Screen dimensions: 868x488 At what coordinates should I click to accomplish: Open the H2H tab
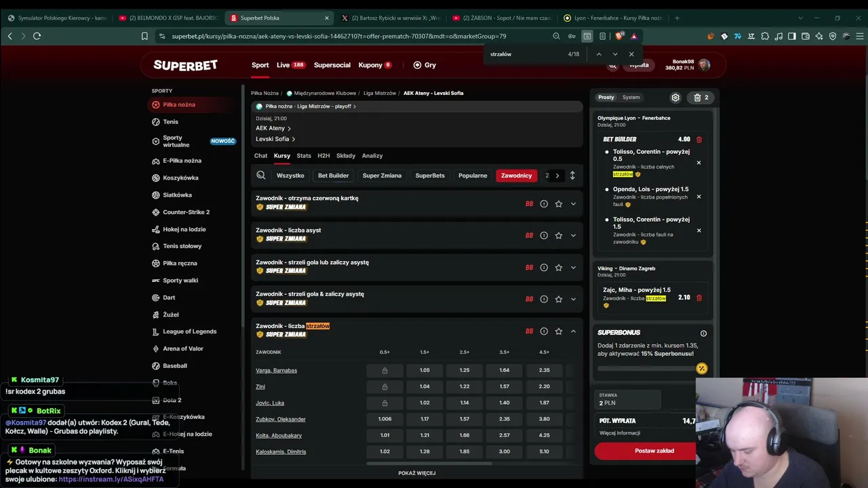pos(323,156)
